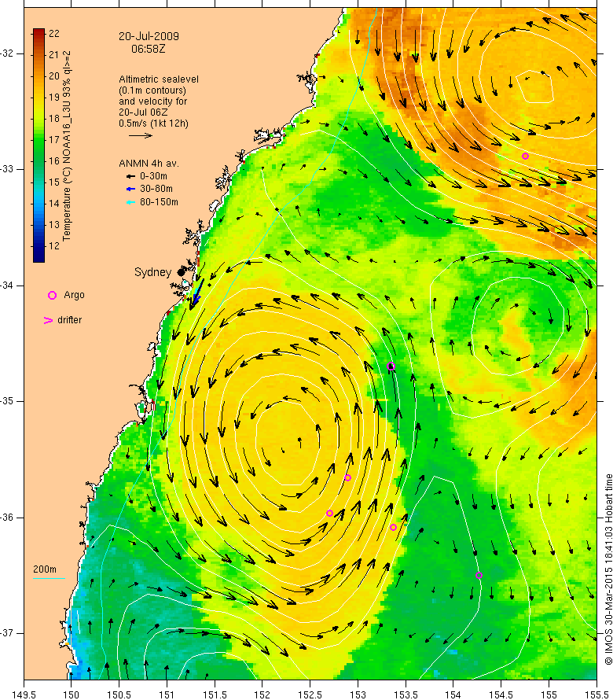Click the 06:58Z time text

(x=148, y=49)
